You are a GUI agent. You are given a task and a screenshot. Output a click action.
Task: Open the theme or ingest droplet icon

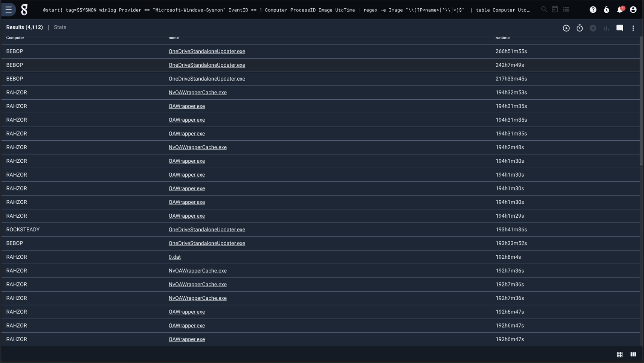[606, 10]
